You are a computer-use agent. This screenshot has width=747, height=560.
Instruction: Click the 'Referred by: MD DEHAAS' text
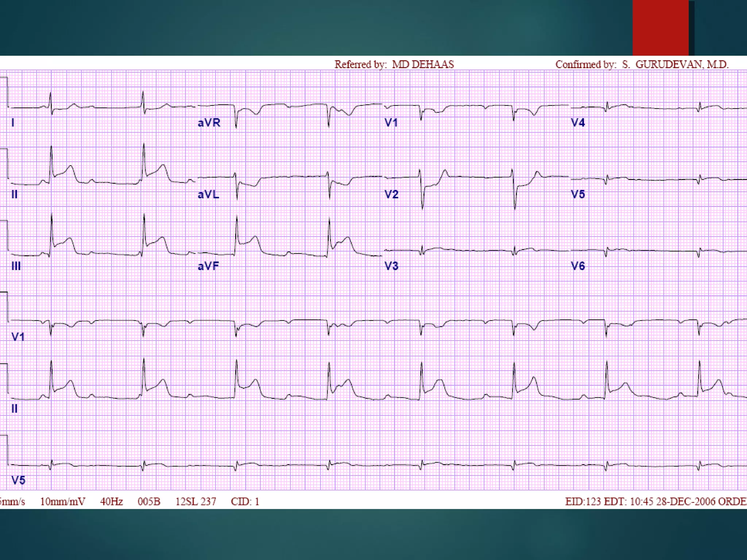(x=394, y=65)
